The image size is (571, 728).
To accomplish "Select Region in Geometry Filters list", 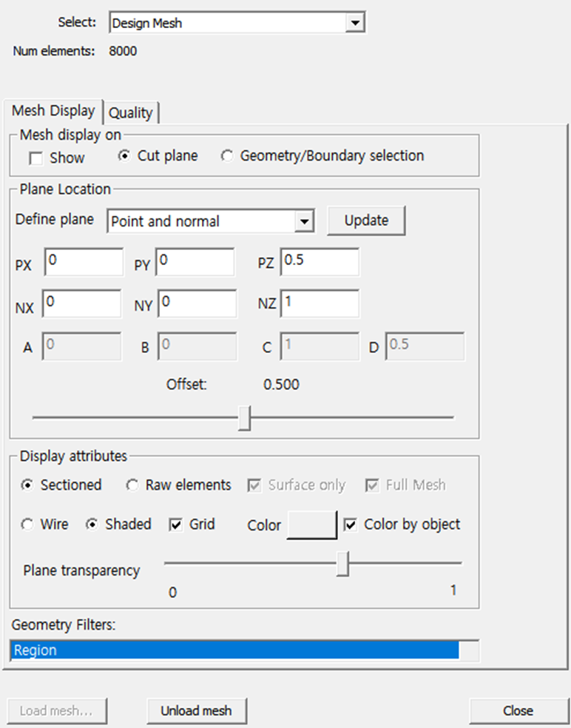I will 235,650.
